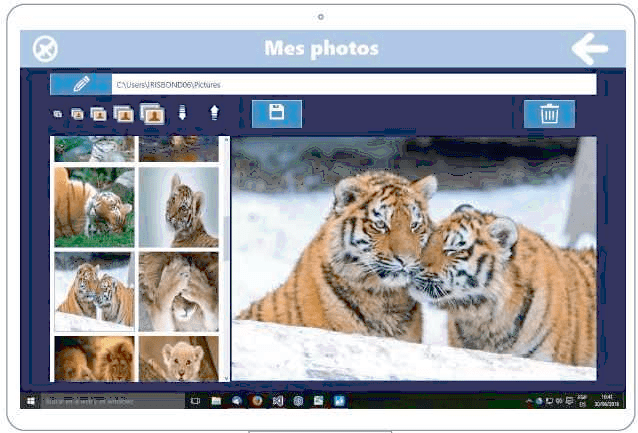638x433 pixels.
Task: Click the floppy disk save button
Action: coord(276,113)
